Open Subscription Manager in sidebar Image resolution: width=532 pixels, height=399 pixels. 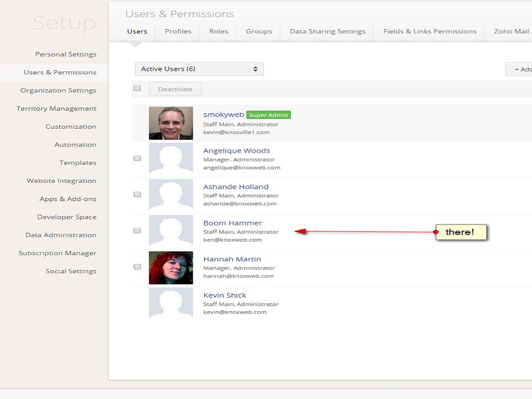tap(57, 253)
